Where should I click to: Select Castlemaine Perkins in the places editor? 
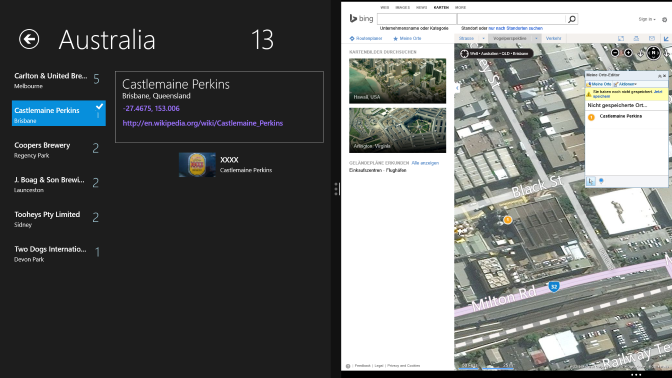pyautogui.click(x=621, y=116)
